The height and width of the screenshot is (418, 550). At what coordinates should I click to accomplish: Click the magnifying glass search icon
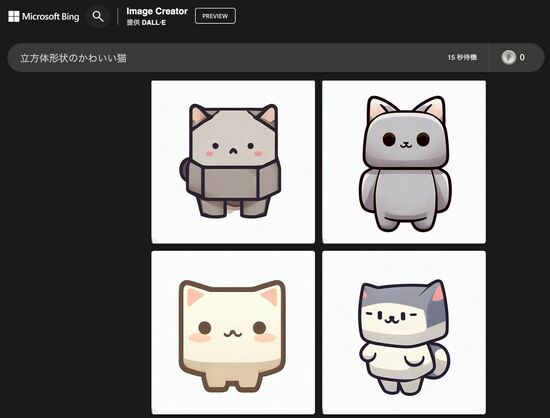[98, 16]
